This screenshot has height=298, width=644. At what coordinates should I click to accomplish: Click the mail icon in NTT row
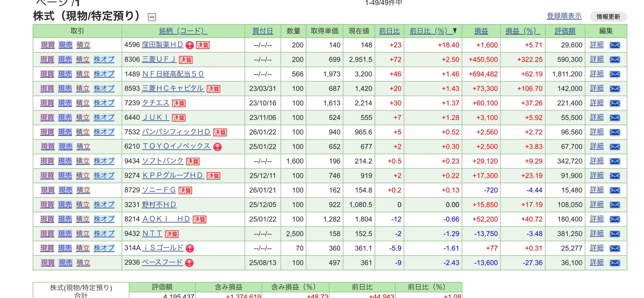click(615, 234)
